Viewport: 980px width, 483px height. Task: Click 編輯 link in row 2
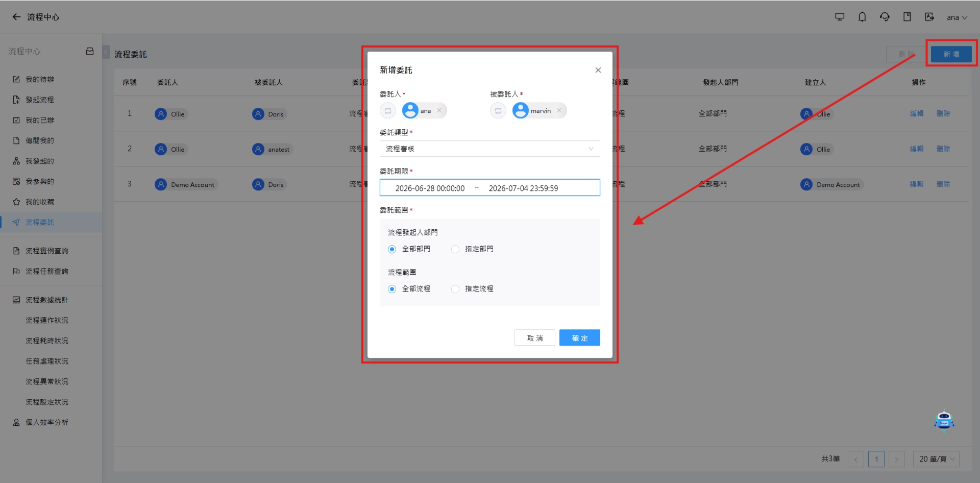point(917,149)
